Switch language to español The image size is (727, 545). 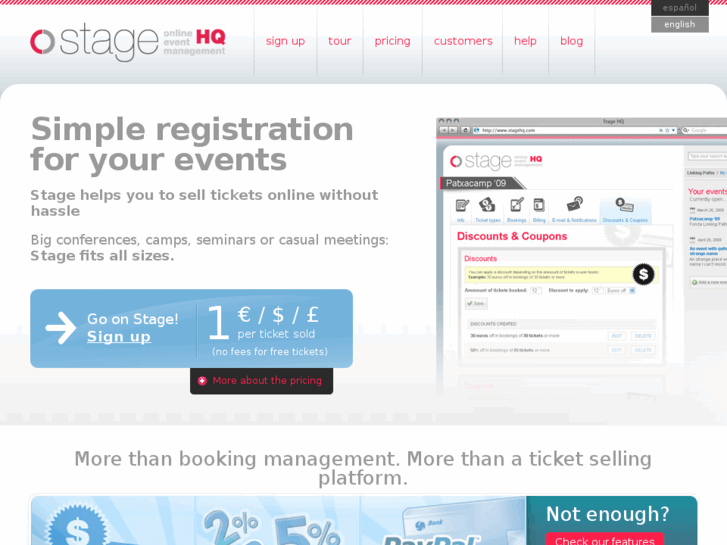pyautogui.click(x=679, y=8)
